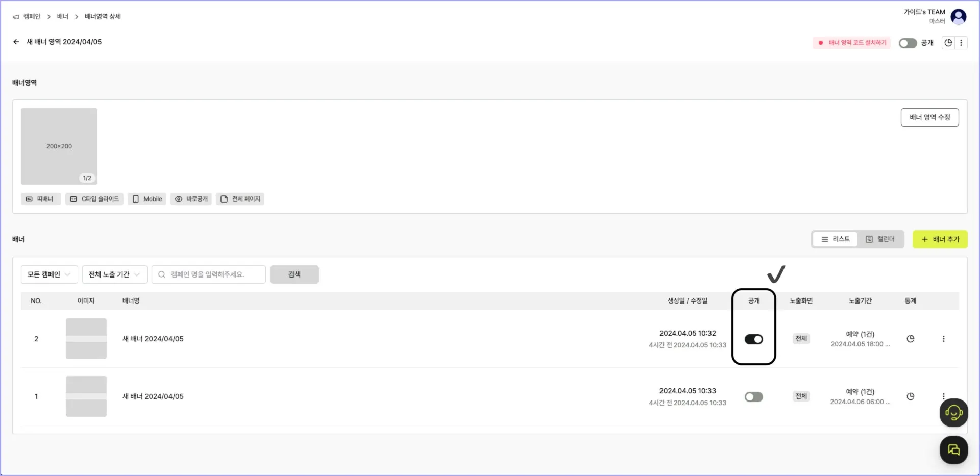Turn on 공개 toggle for banner No. 1

pos(754,397)
